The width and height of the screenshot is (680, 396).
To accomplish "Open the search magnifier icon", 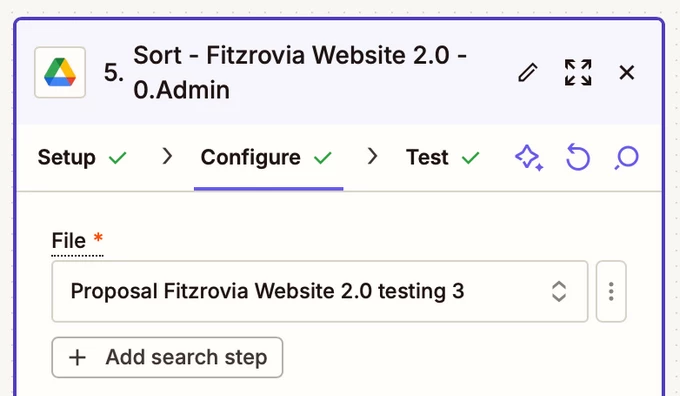I will point(627,157).
